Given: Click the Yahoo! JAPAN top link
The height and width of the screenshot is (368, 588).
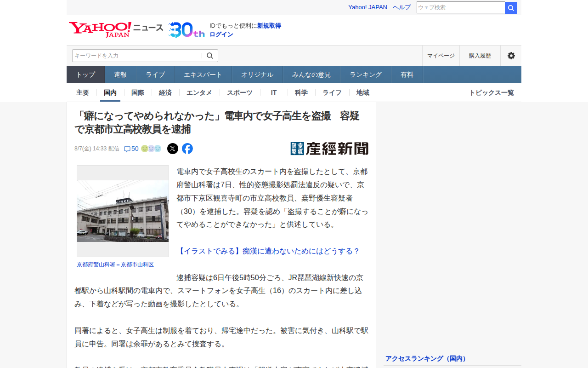Looking at the screenshot, I should click(367, 7).
